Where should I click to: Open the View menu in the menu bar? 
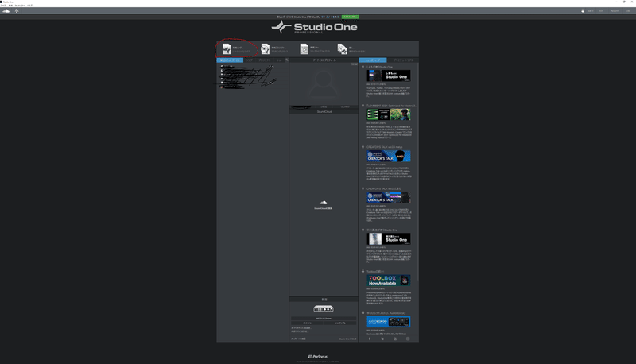[x=10, y=6]
